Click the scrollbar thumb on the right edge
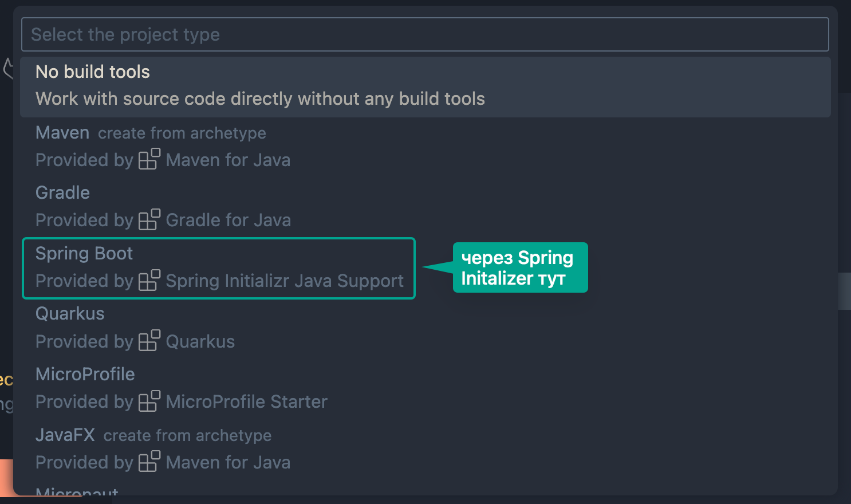 pos(844,291)
